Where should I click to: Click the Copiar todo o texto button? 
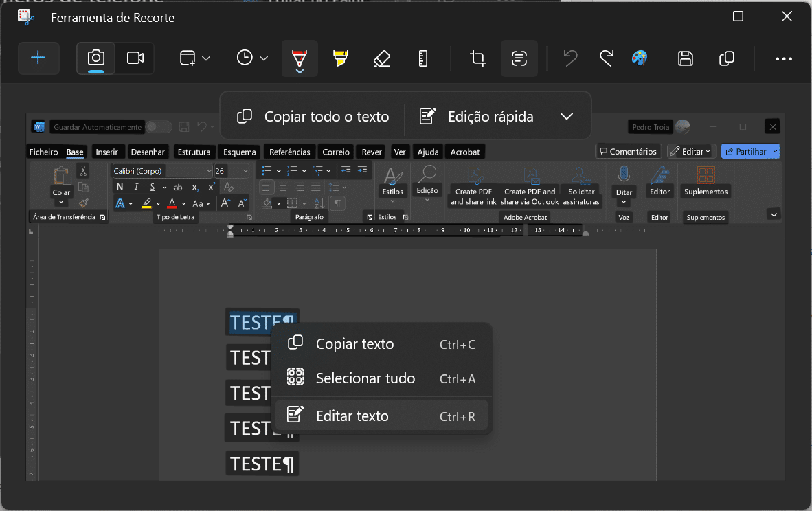[x=313, y=117]
